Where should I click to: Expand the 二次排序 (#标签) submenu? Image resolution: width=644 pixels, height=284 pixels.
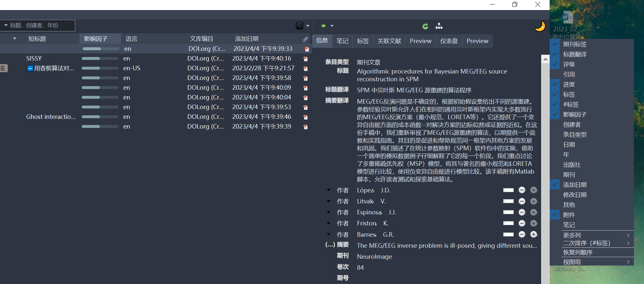tap(592, 243)
